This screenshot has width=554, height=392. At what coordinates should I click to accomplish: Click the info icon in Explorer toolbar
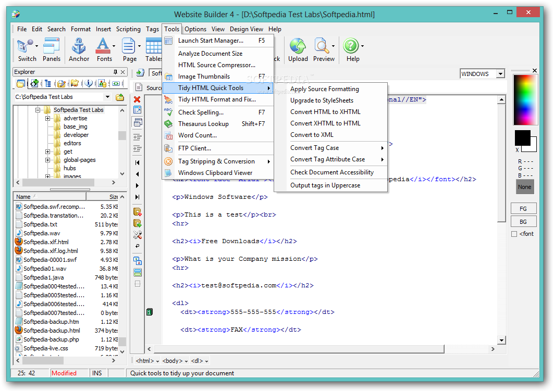(x=89, y=83)
